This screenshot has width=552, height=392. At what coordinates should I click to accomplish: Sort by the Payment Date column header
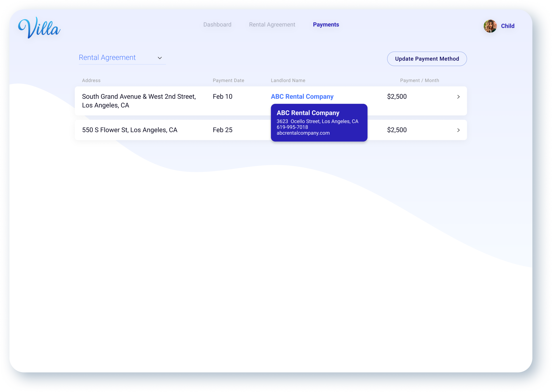point(228,80)
